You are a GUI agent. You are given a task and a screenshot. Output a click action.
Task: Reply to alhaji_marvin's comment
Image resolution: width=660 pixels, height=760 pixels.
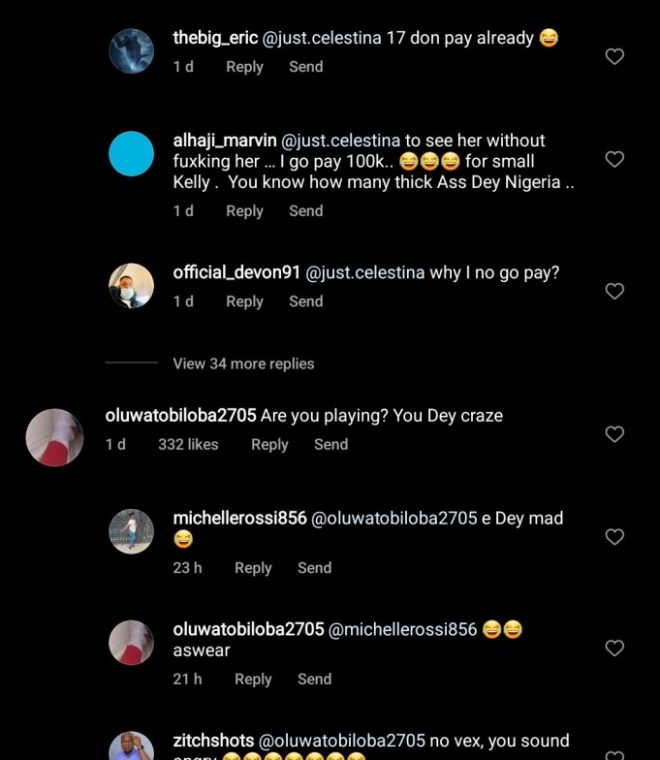[244, 211]
